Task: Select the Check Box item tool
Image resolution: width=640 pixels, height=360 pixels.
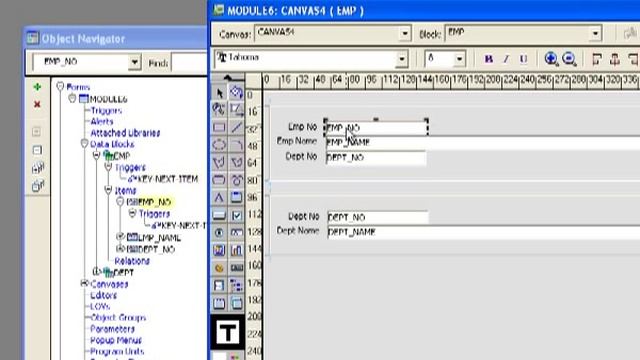Action: tap(236, 215)
